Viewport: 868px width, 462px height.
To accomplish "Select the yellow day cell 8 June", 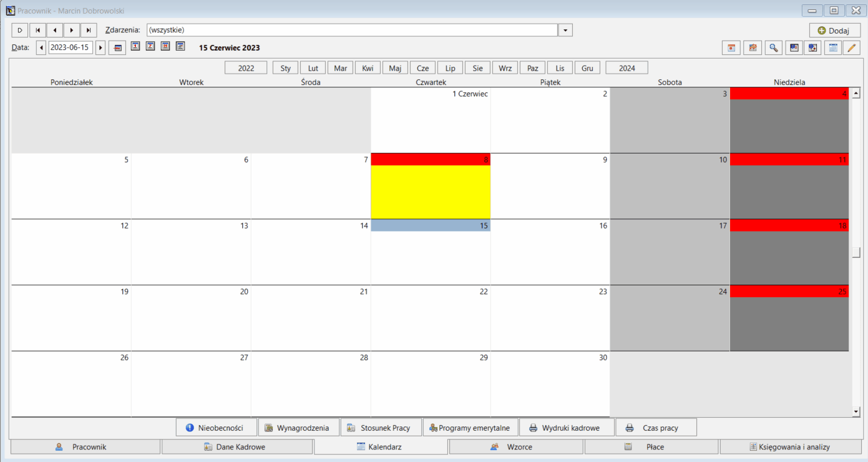I will point(431,186).
